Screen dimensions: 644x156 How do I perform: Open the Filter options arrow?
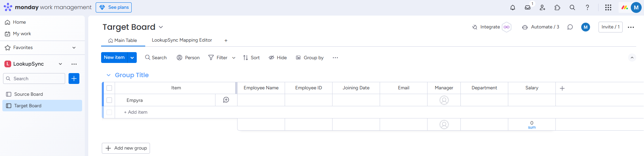point(233,58)
